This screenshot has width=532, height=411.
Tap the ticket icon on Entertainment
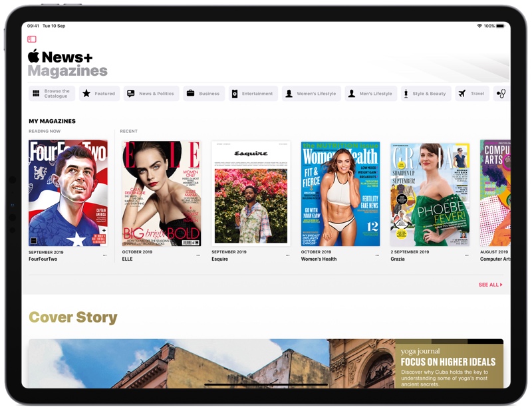point(235,94)
